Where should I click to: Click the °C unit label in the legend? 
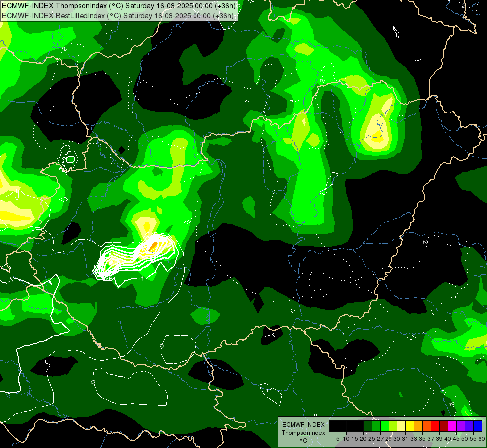point(304,441)
